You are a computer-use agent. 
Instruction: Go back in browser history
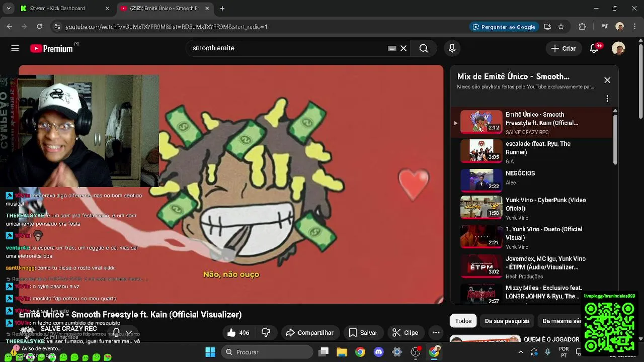[x=9, y=27]
